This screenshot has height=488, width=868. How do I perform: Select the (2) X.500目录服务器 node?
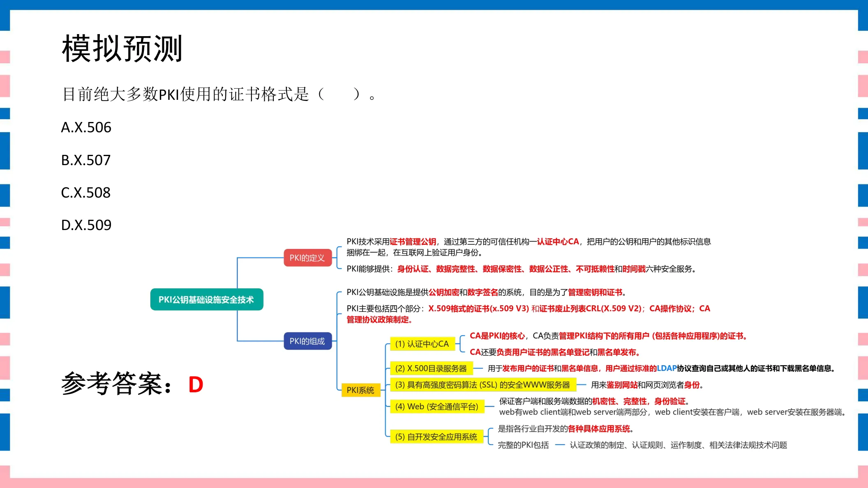(x=431, y=368)
